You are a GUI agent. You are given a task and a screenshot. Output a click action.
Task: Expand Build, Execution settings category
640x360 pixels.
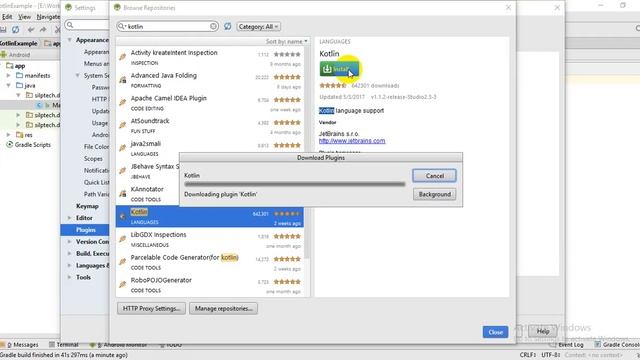(70, 253)
